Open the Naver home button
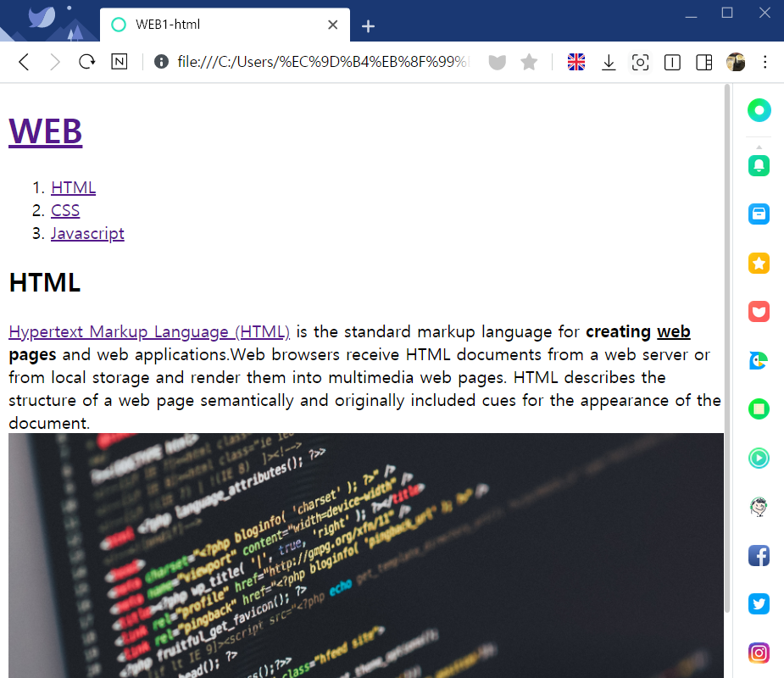The image size is (784, 678). click(x=119, y=62)
